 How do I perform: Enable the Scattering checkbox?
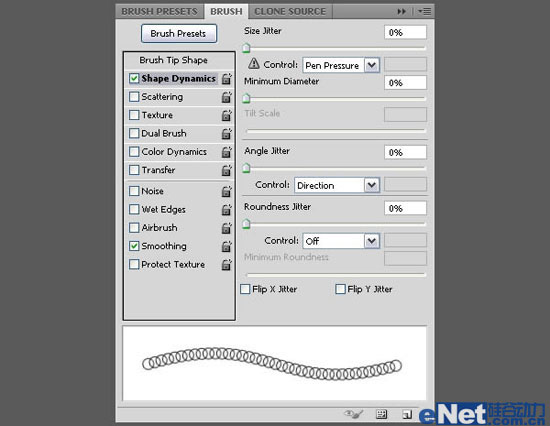point(134,96)
